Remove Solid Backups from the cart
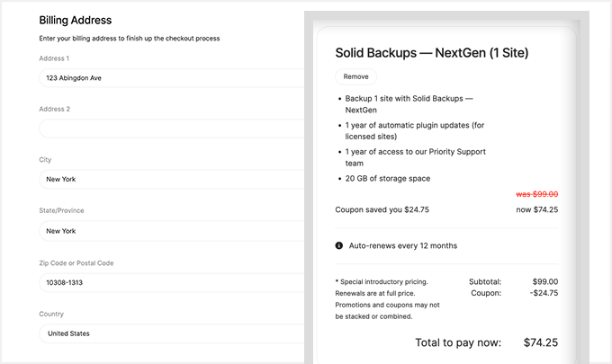This screenshot has width=612, height=364. pyautogui.click(x=355, y=76)
